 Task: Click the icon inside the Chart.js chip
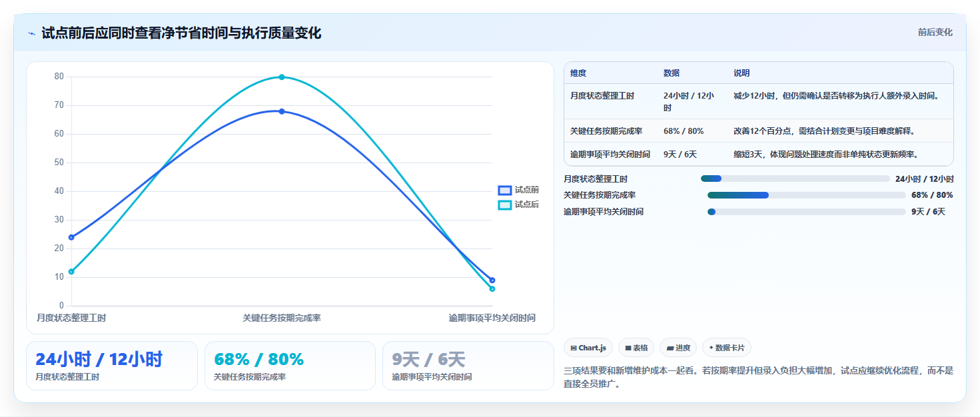(x=574, y=348)
